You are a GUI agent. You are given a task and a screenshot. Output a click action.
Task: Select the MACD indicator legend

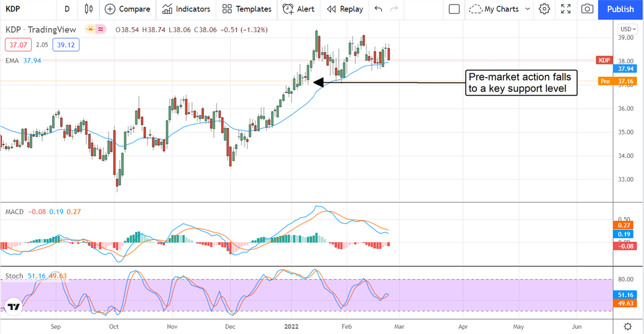[14, 212]
